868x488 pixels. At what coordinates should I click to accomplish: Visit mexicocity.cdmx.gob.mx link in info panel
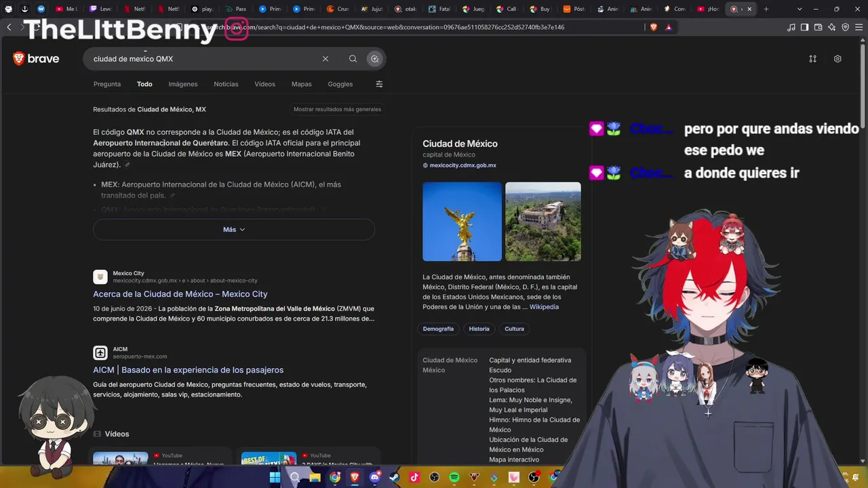(463, 165)
